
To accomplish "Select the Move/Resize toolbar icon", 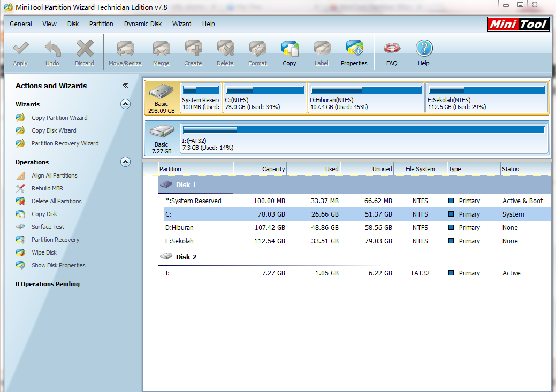I will (125, 48).
